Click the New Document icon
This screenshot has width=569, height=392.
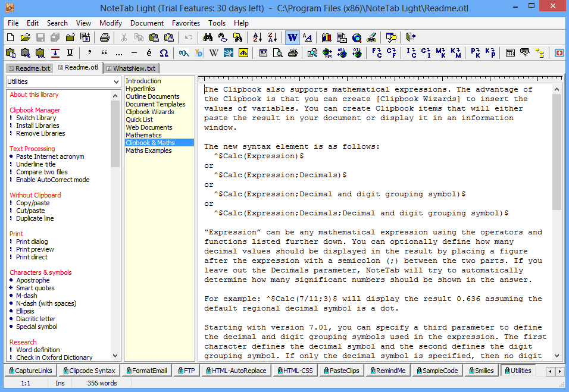pyautogui.click(x=11, y=37)
